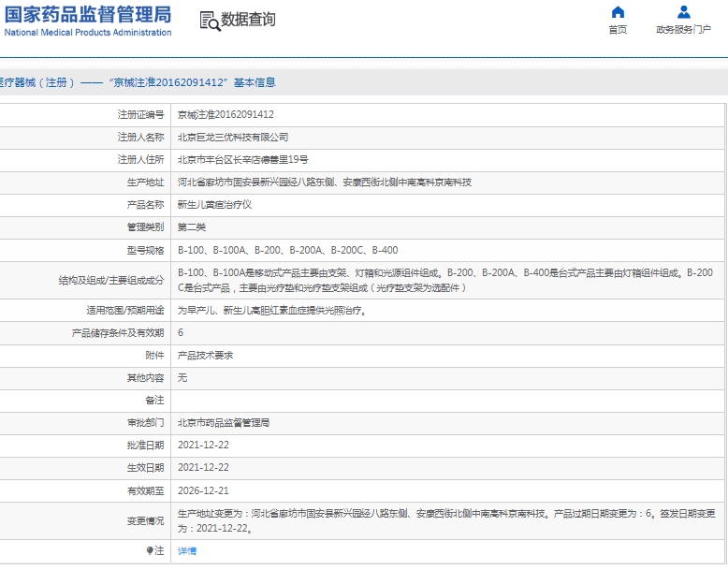
Task: Click the 附件 value 产品技术要求
Action: tap(205, 356)
